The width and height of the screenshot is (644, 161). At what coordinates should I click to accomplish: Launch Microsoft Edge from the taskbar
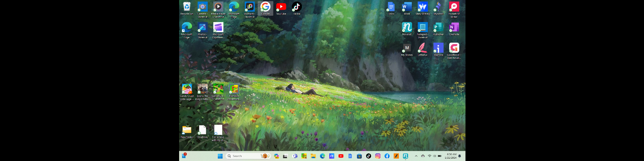tap(322, 156)
